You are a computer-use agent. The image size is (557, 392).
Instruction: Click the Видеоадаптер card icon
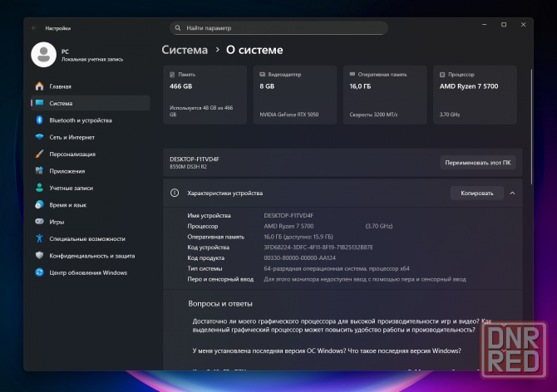pyautogui.click(x=263, y=75)
